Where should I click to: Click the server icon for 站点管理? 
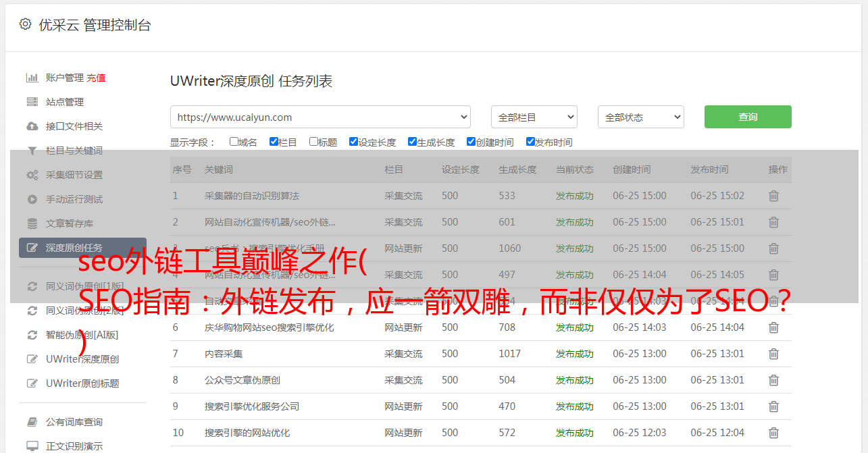pos(32,102)
